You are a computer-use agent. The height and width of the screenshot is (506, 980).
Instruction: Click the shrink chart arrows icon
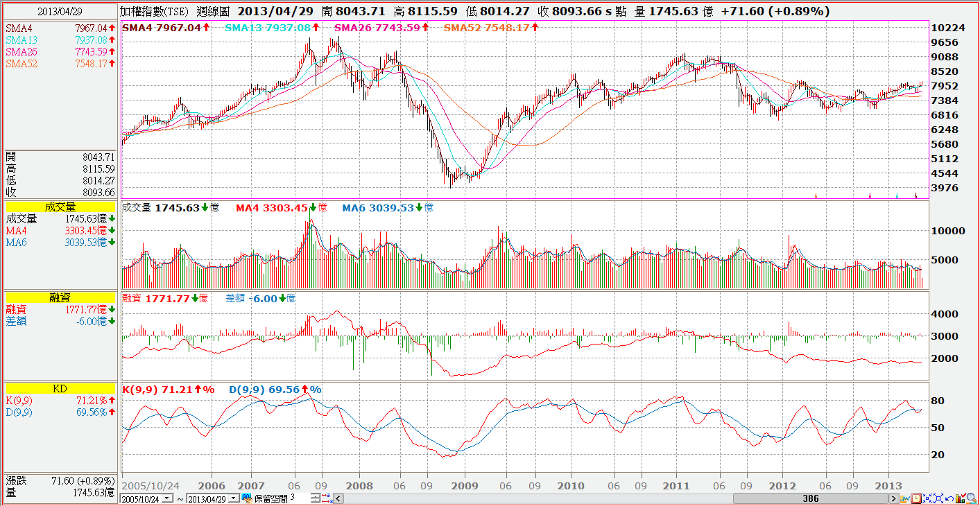[x=927, y=498]
